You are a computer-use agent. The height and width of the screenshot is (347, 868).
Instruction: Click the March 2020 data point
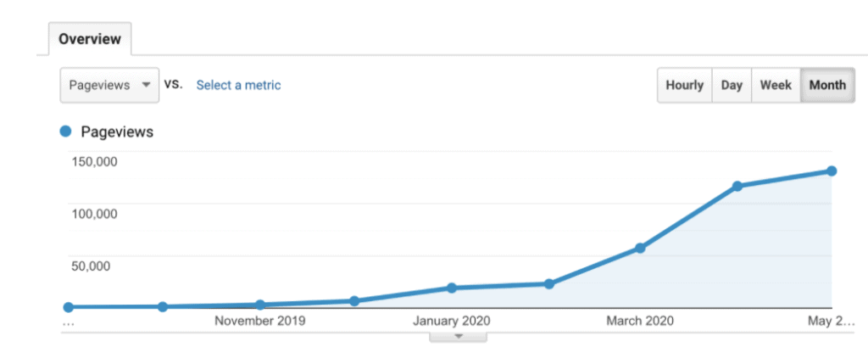[x=640, y=249]
